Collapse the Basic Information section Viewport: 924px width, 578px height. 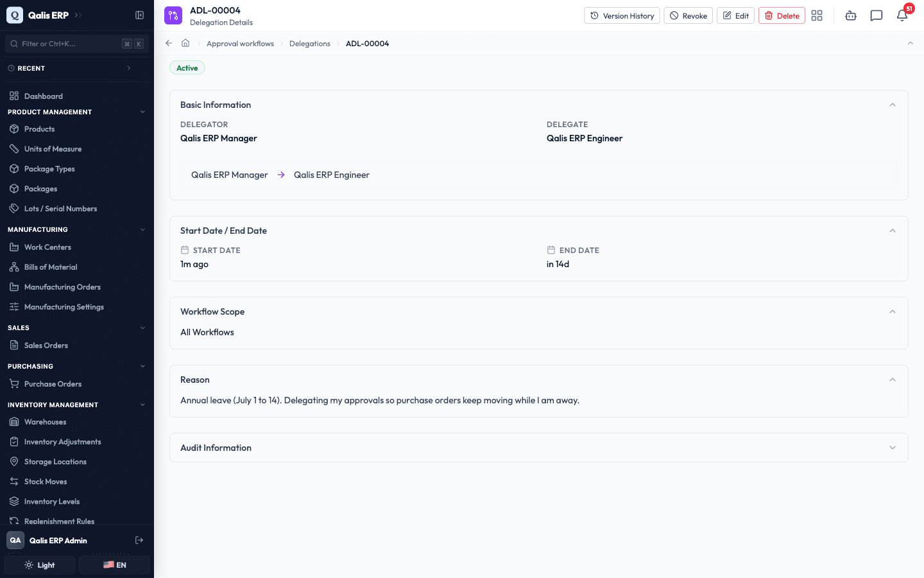[892, 105]
